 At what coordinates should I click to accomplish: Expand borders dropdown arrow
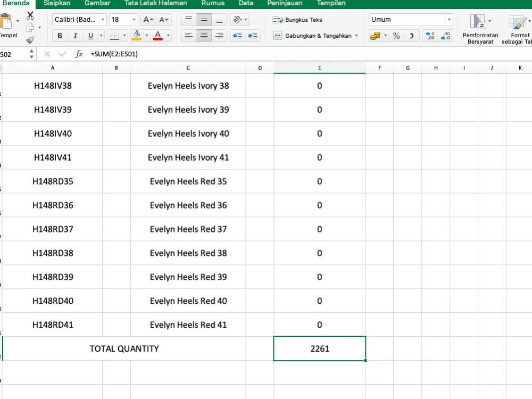coord(124,36)
